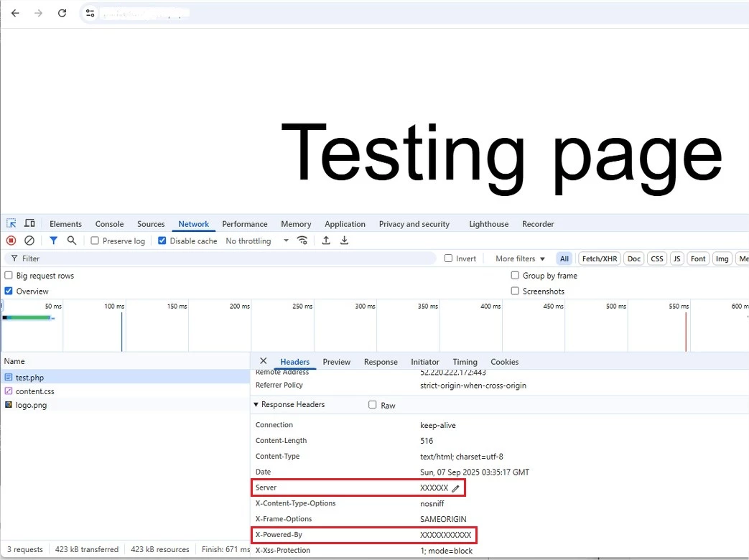Filter requests by All types

564,258
